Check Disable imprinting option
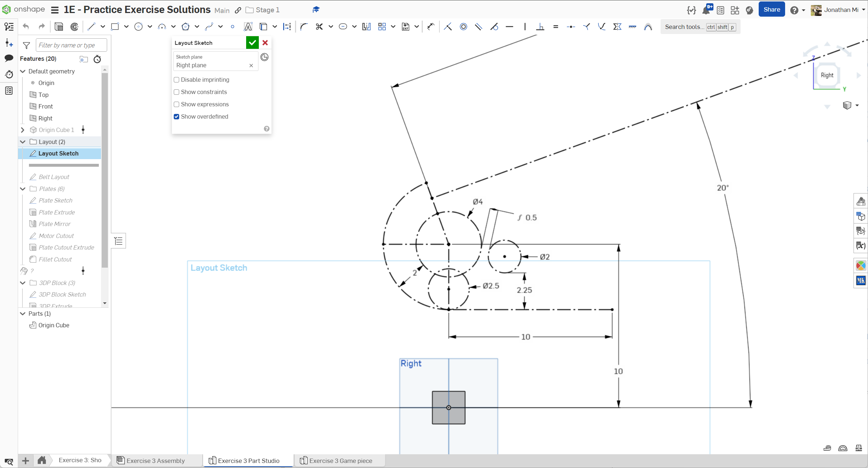This screenshot has height=468, width=868. tap(177, 80)
